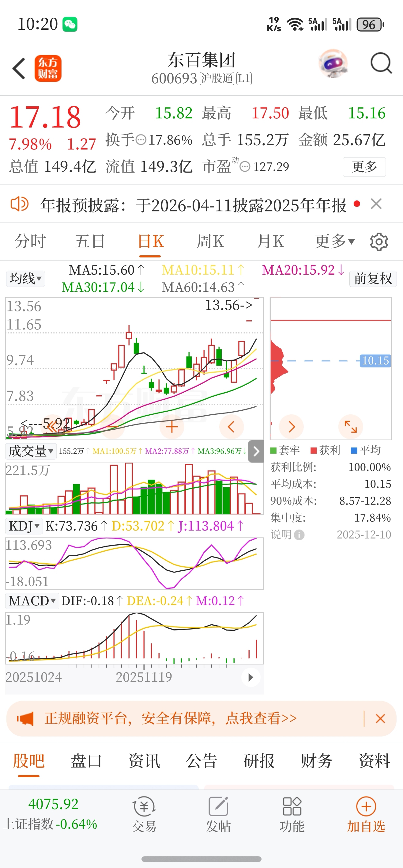Open 年报预披露 announcement text

point(193,205)
